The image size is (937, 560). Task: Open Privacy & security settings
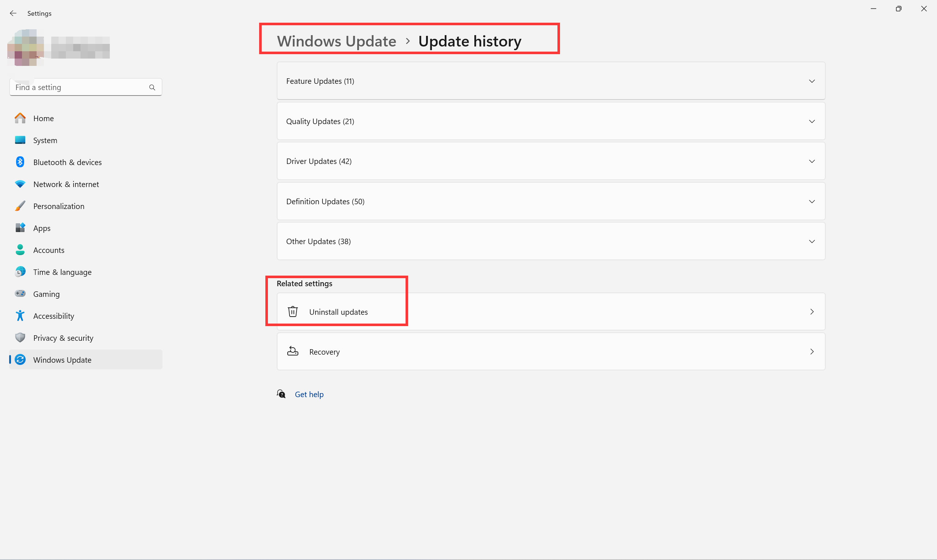click(86, 338)
